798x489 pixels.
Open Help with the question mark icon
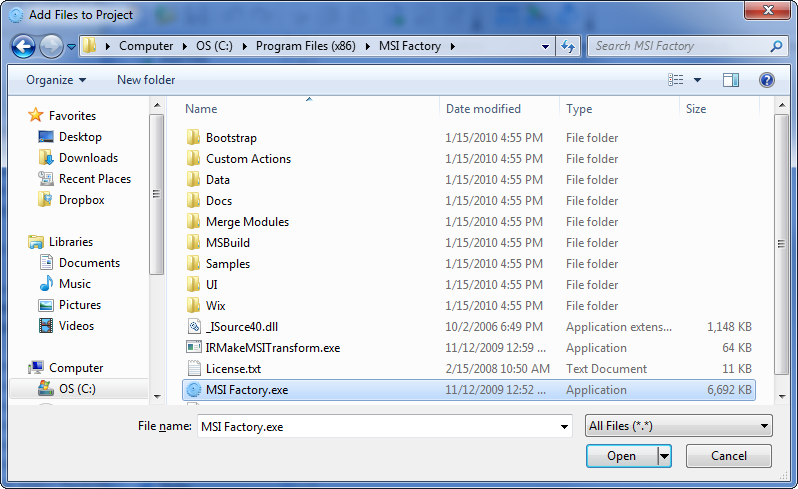[x=766, y=80]
